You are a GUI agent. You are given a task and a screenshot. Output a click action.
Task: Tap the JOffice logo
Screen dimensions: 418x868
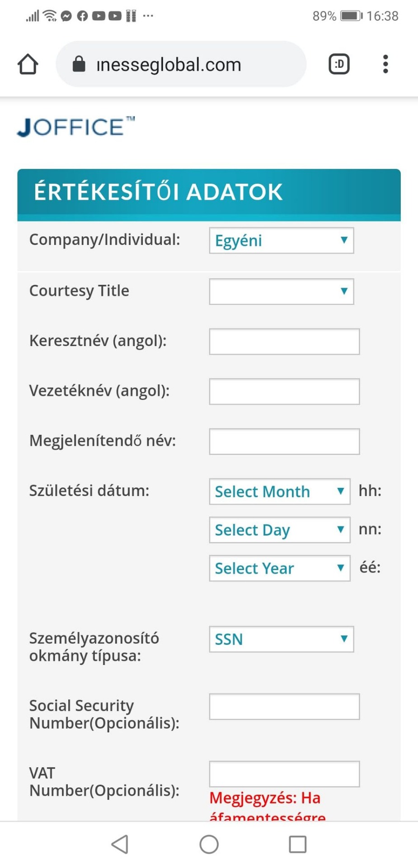point(76,127)
